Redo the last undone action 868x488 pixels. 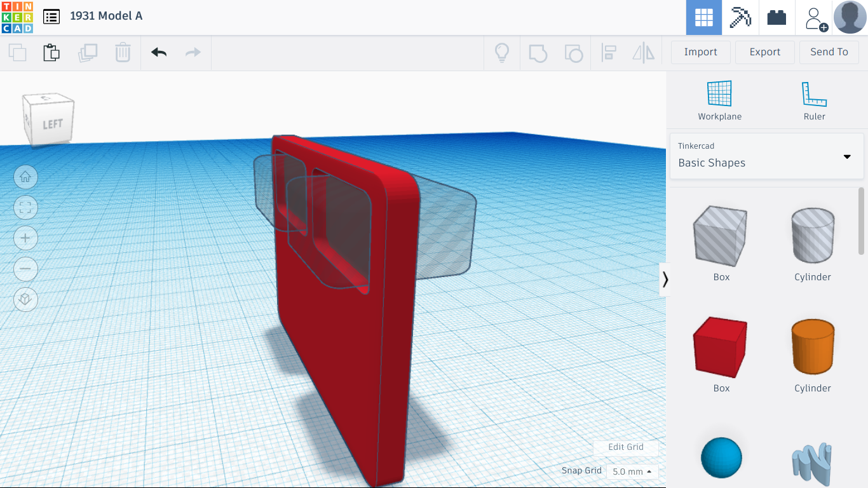tap(193, 53)
